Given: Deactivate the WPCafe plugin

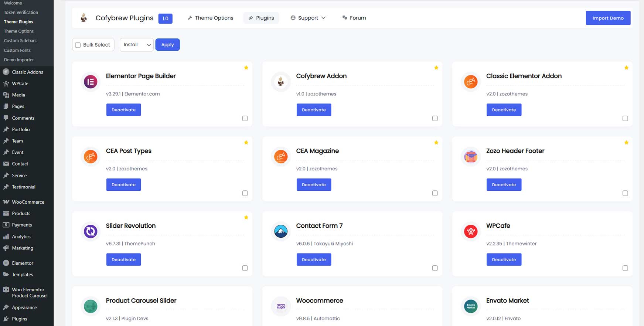Looking at the screenshot, I should [504, 259].
